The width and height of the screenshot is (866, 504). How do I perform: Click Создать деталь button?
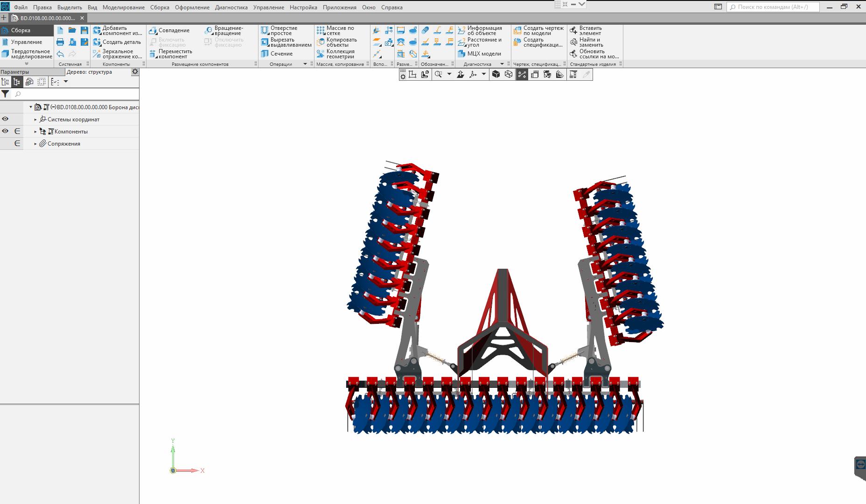pyautogui.click(x=117, y=42)
